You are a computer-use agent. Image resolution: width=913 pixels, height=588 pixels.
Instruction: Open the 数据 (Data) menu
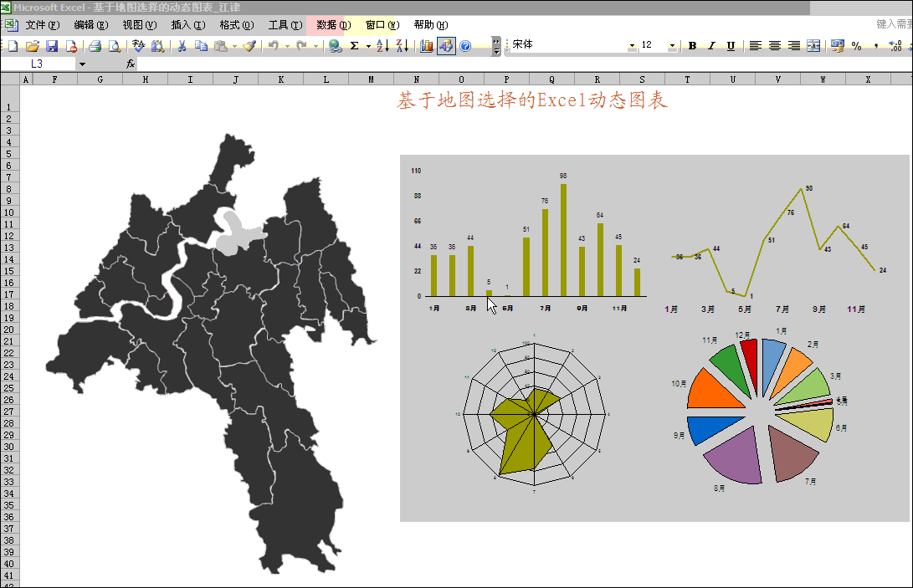tap(332, 25)
